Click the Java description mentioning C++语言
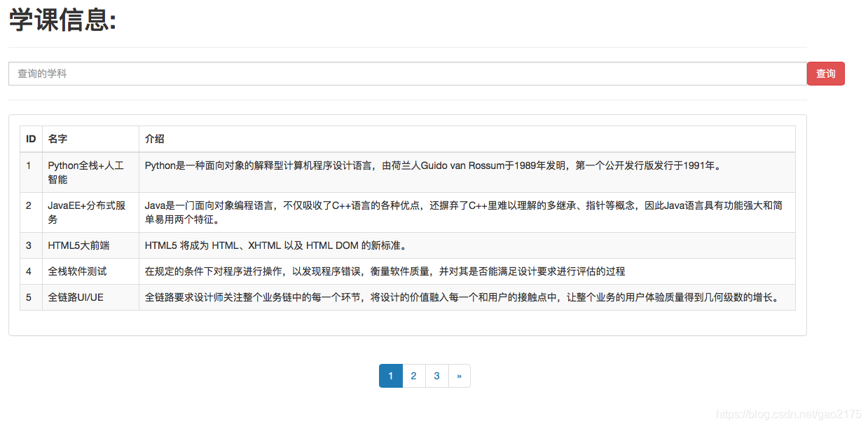The width and height of the screenshot is (868, 427). click(467, 212)
